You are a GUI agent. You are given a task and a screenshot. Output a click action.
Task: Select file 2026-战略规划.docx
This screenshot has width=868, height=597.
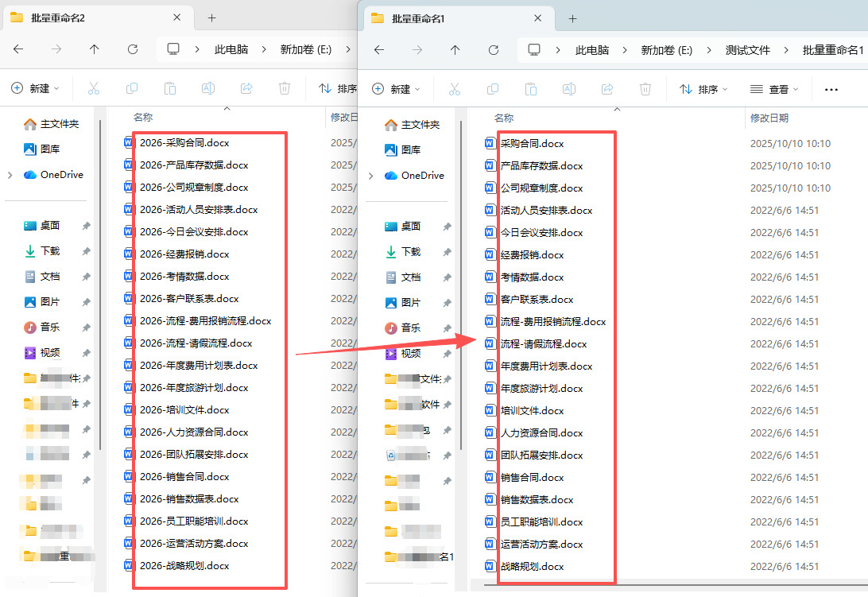pos(184,565)
